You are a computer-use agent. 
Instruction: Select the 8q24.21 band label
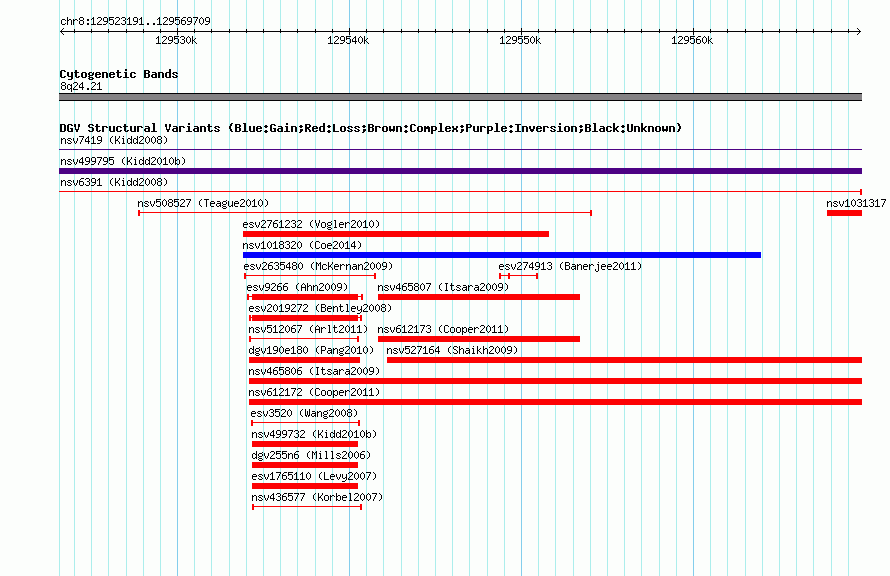click(81, 86)
